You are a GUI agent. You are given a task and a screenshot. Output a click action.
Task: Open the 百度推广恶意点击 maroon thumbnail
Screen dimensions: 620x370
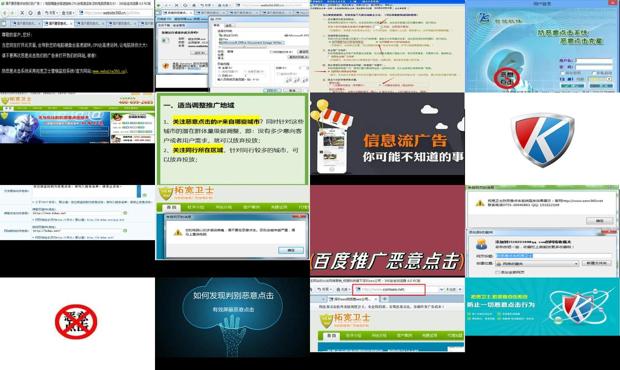[x=388, y=230]
